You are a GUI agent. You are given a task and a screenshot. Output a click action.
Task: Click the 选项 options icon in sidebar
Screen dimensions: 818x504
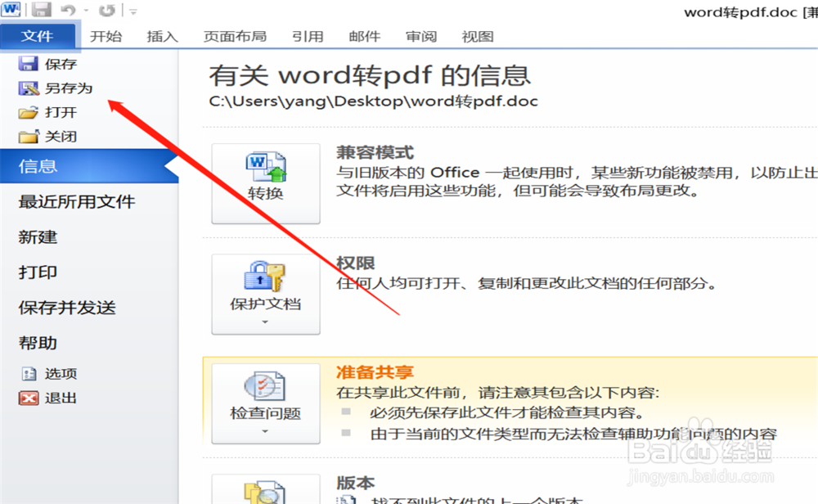(x=29, y=372)
